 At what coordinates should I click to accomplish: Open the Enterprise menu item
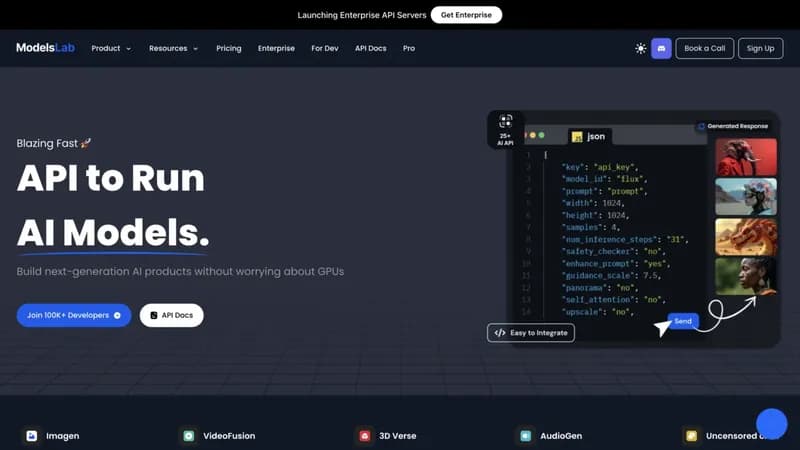click(276, 48)
